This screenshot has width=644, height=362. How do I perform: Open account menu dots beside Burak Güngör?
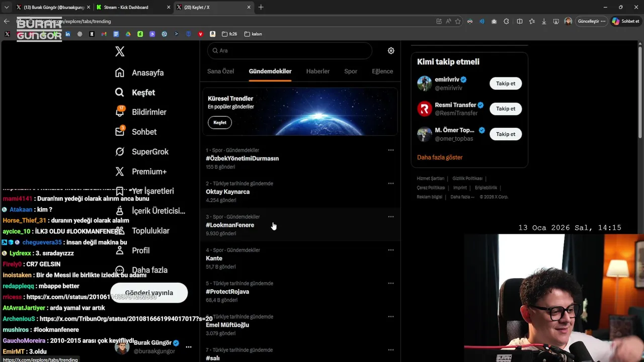(x=189, y=347)
